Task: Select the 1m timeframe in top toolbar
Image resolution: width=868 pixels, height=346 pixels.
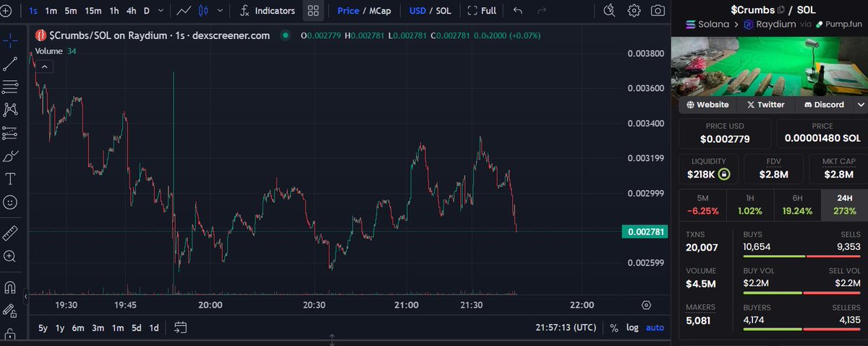Action: (51, 11)
